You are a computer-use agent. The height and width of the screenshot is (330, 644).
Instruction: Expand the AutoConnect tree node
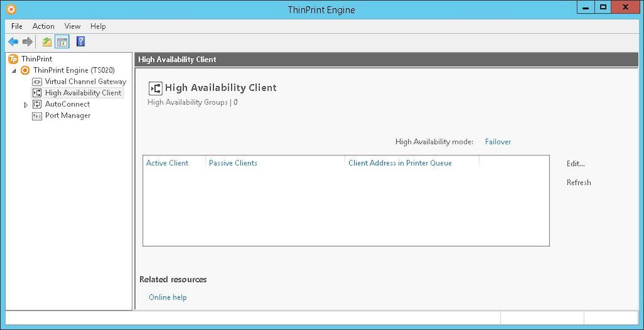pos(26,105)
